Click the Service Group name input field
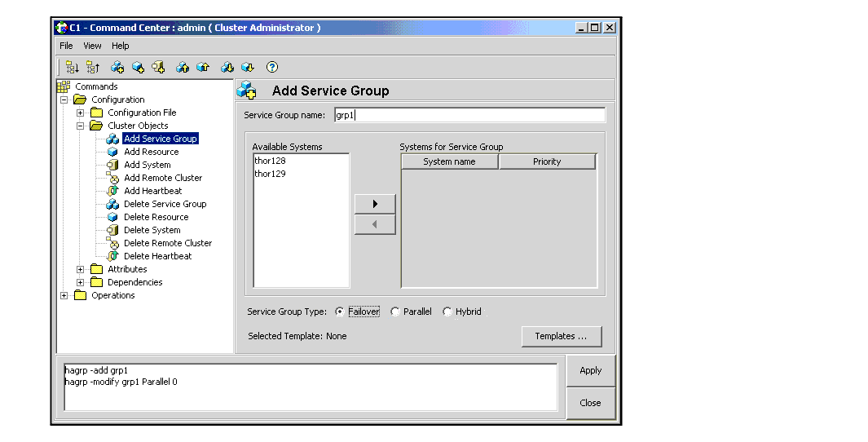Screen dimensions: 868x442 coord(469,115)
